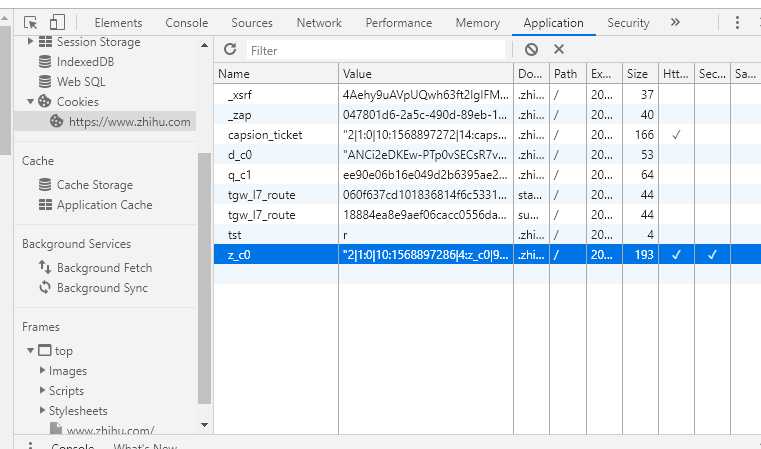Switch to the Elements tab
761x449 pixels.
pyautogui.click(x=118, y=23)
